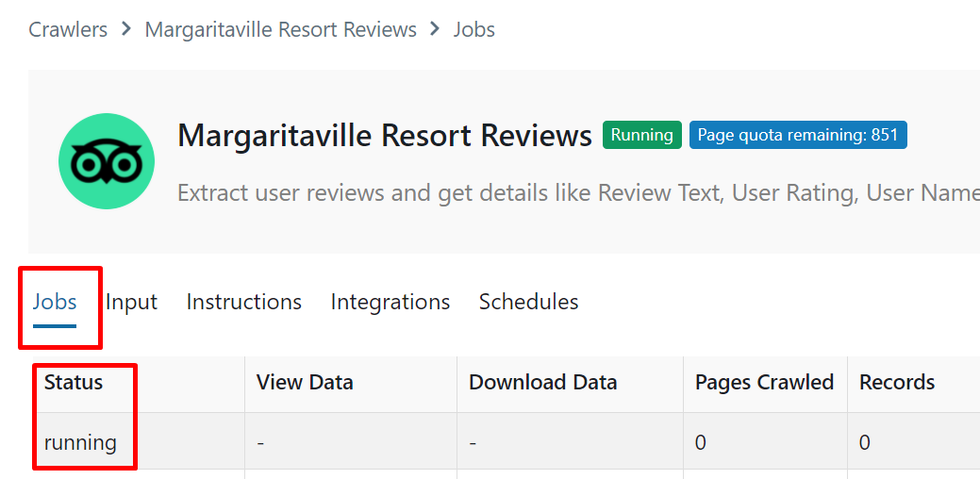Image resolution: width=980 pixels, height=479 pixels.
Task: Click the Pages Crawled column header
Action: pos(764,383)
